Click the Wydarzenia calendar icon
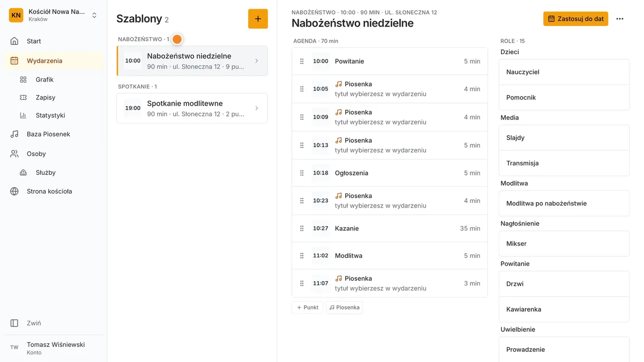The image size is (644, 362). (15, 61)
